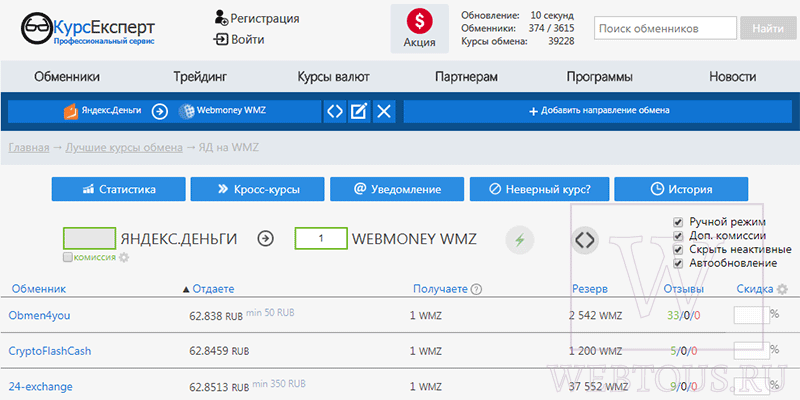Image resolution: width=800 pixels, height=400 pixels.
Task: Sort by the Отзывы column header
Action: pos(684,289)
